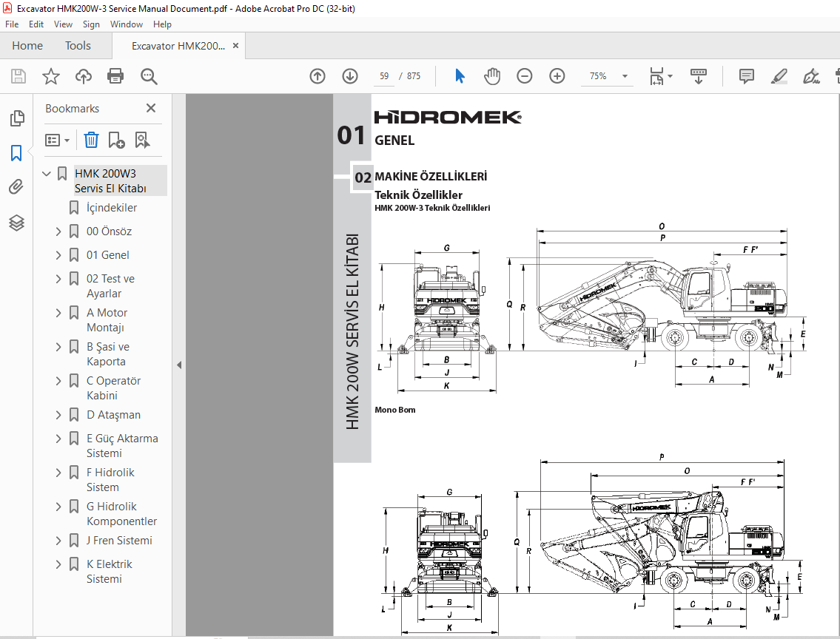Viewport: 840px width, 639px height.
Task: Click the page number 59 field
Action: click(384, 76)
